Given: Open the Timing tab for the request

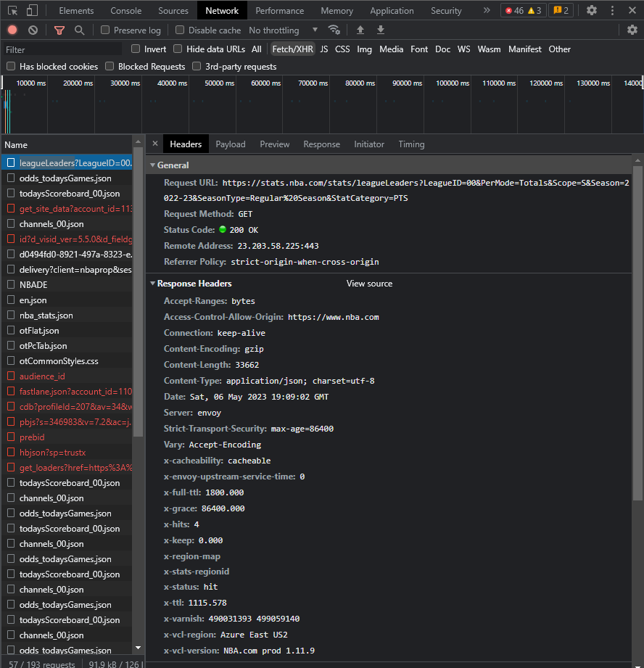Looking at the screenshot, I should pos(411,144).
